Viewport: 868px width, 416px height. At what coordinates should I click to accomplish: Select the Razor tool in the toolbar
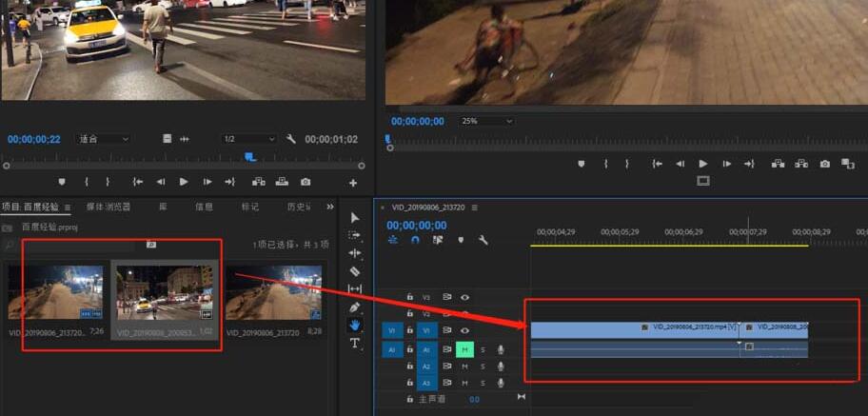click(355, 271)
